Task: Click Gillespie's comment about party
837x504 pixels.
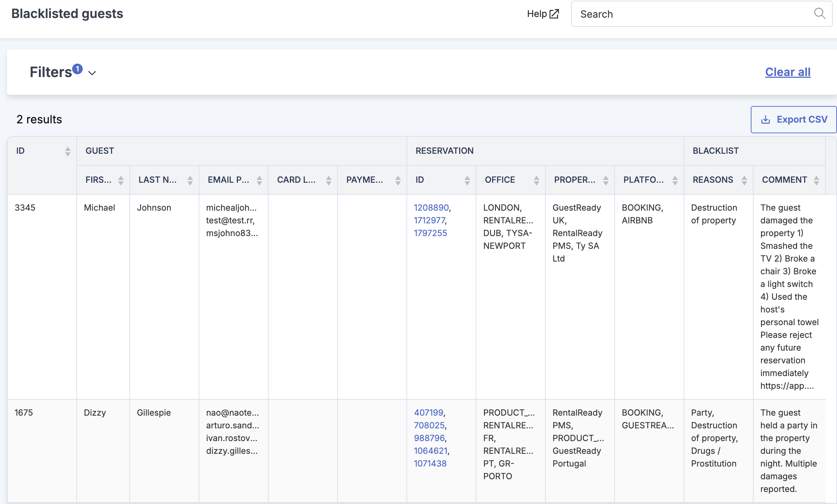Action: click(789, 451)
